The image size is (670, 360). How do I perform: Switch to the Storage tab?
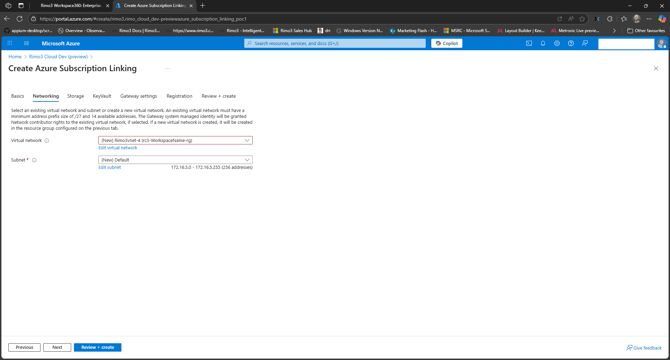pyautogui.click(x=76, y=96)
